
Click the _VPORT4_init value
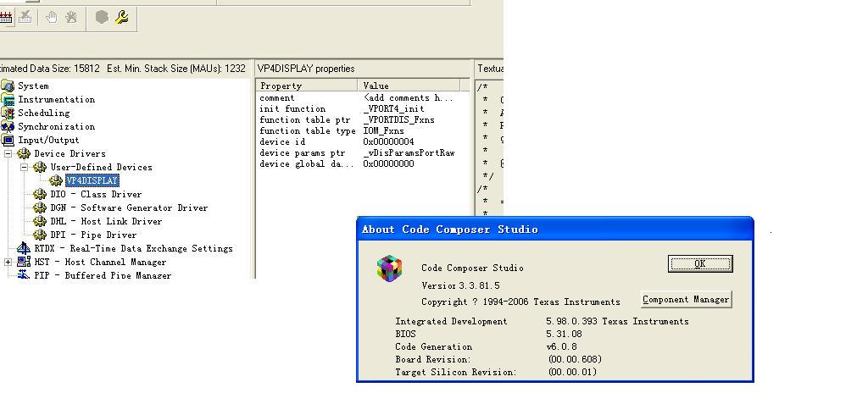(393, 109)
